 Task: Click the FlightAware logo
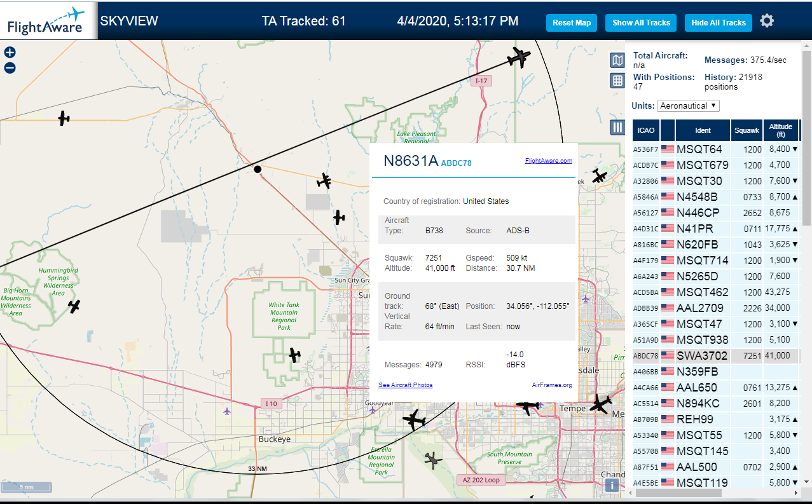pos(46,20)
